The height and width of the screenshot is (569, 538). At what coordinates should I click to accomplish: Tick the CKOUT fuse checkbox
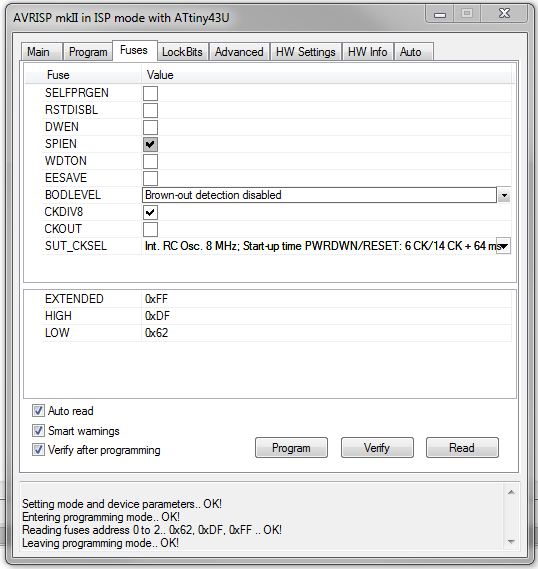[x=150, y=229]
